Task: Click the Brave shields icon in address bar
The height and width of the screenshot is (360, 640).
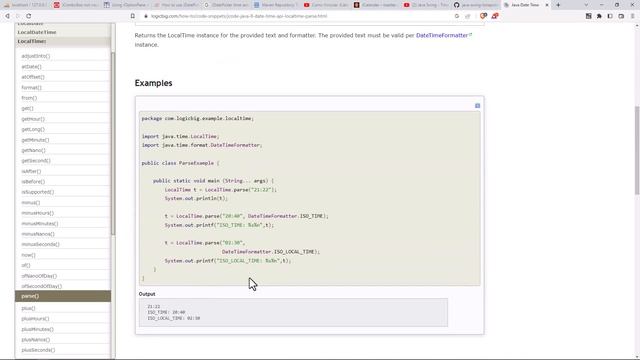Action: click(x=483, y=16)
